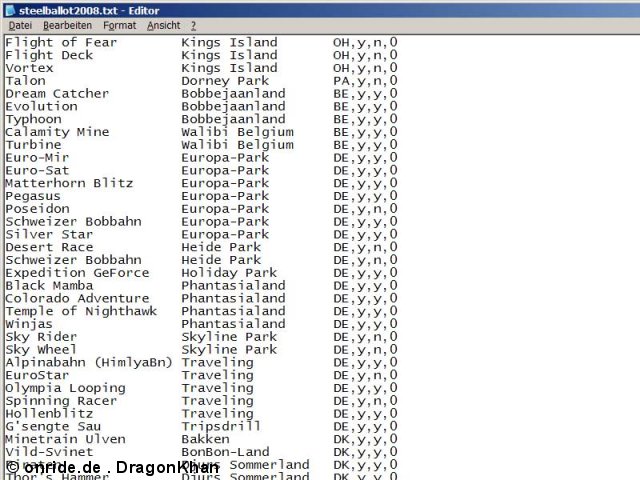640x480 pixels.
Task: Click the text 'Minetrain Ulven'
Action: tap(66, 439)
